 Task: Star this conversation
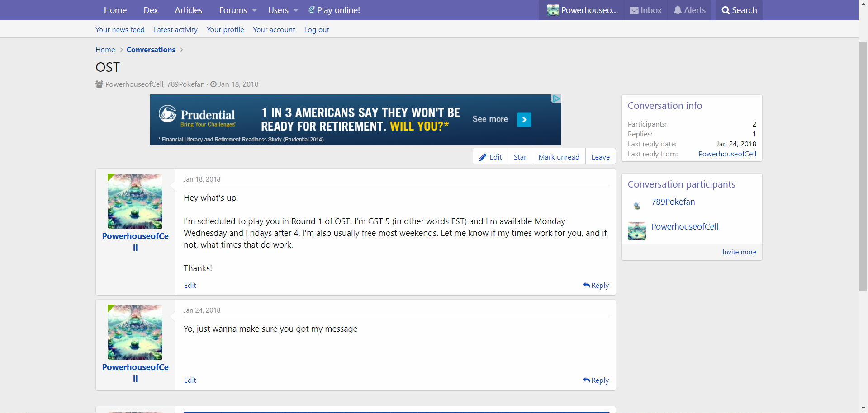[x=520, y=157]
